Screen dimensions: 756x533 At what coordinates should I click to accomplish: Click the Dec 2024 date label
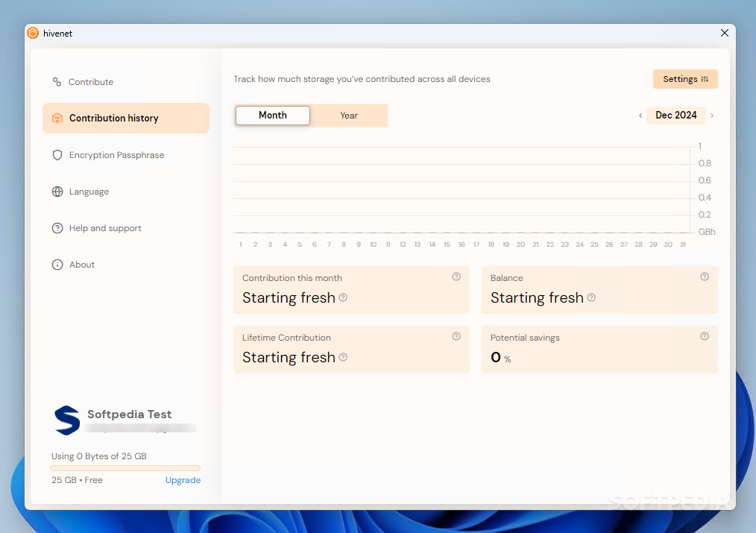click(x=676, y=116)
